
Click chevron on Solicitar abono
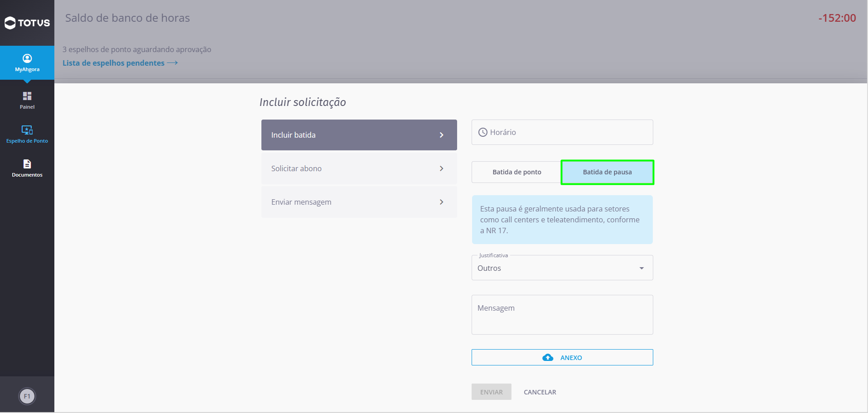(442, 168)
